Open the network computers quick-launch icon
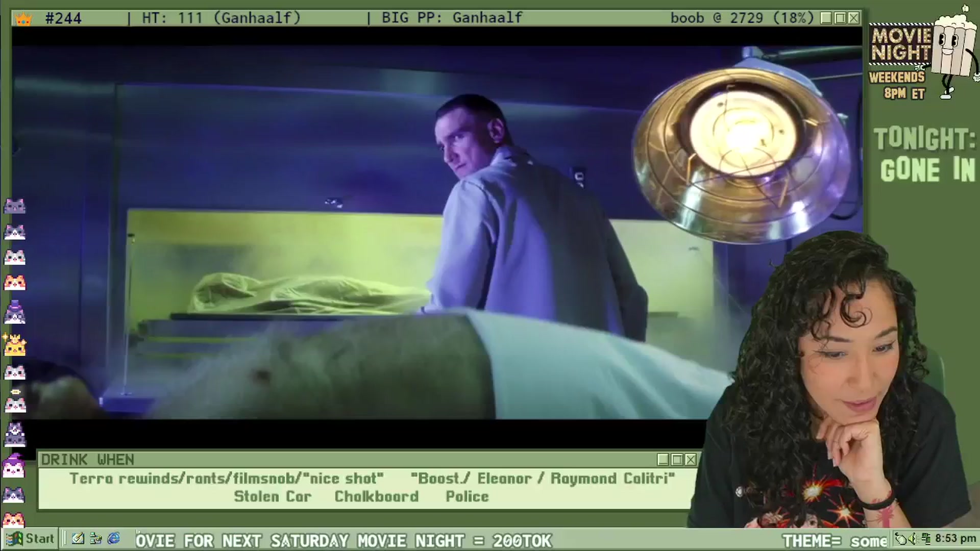980x551 pixels. (96, 538)
